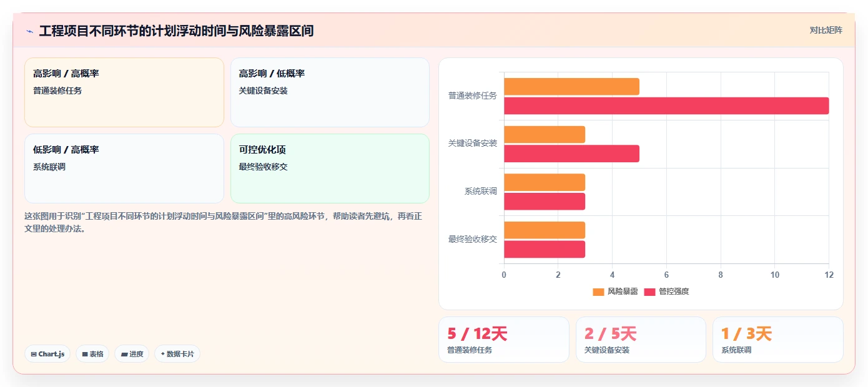Image resolution: width=868 pixels, height=387 pixels.
Task: Select the 低影响 / 高概率 card
Action: coord(124,169)
